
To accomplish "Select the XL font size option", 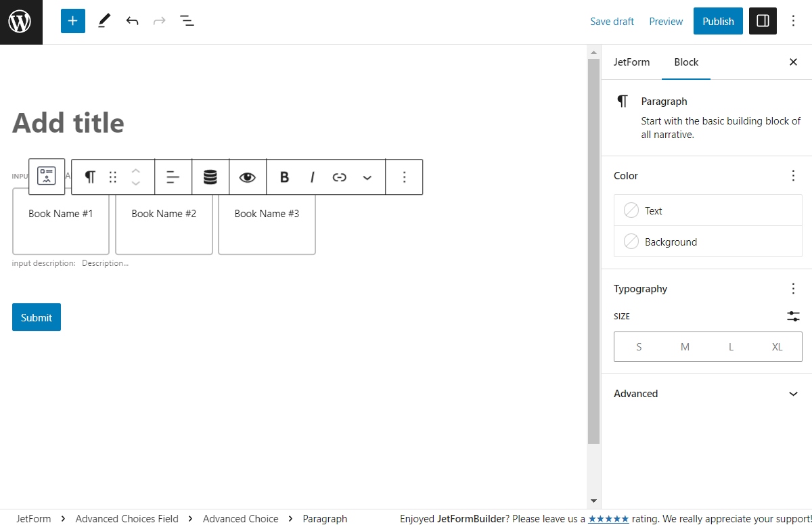I will click(x=777, y=346).
